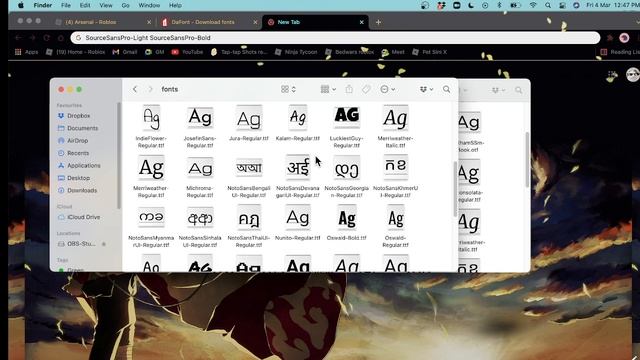Click Bluetooth icon in menu bar
Screen dimensions: 640x360
[x=499, y=5]
